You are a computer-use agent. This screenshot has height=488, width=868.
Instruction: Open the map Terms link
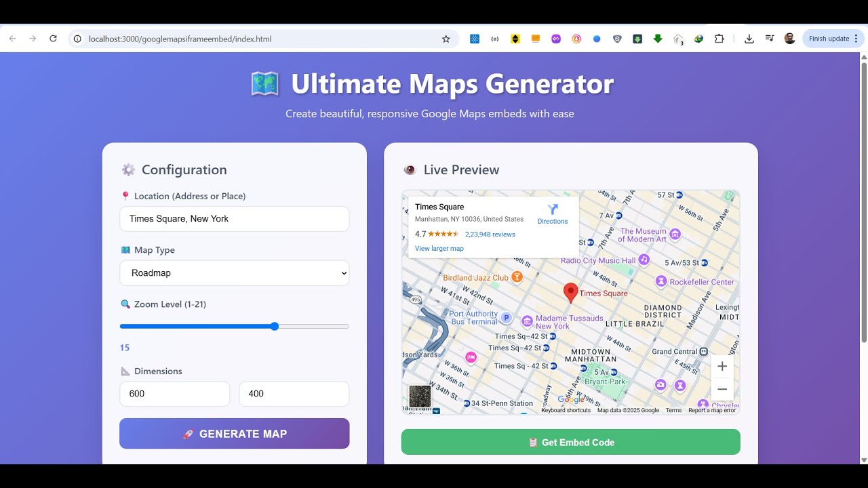pyautogui.click(x=673, y=410)
